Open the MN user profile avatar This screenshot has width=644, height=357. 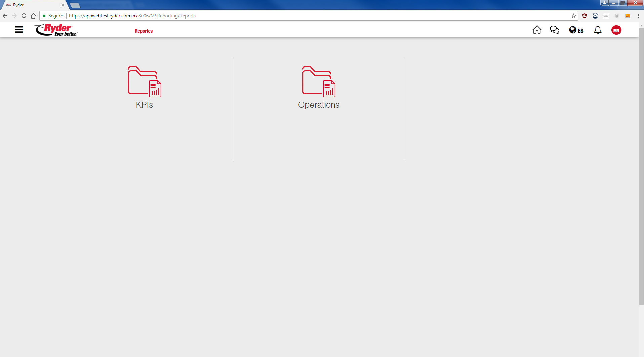616,30
